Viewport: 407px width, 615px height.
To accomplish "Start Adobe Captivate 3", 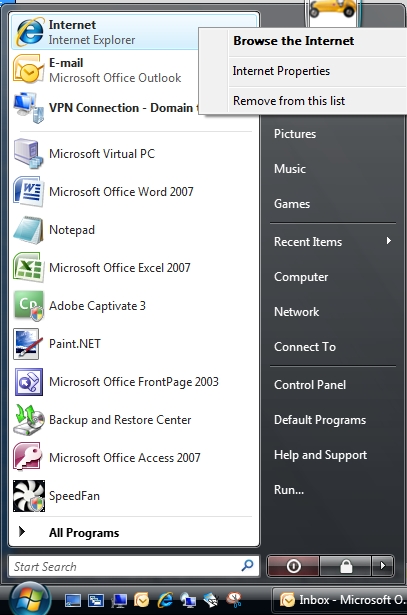I will click(x=133, y=306).
